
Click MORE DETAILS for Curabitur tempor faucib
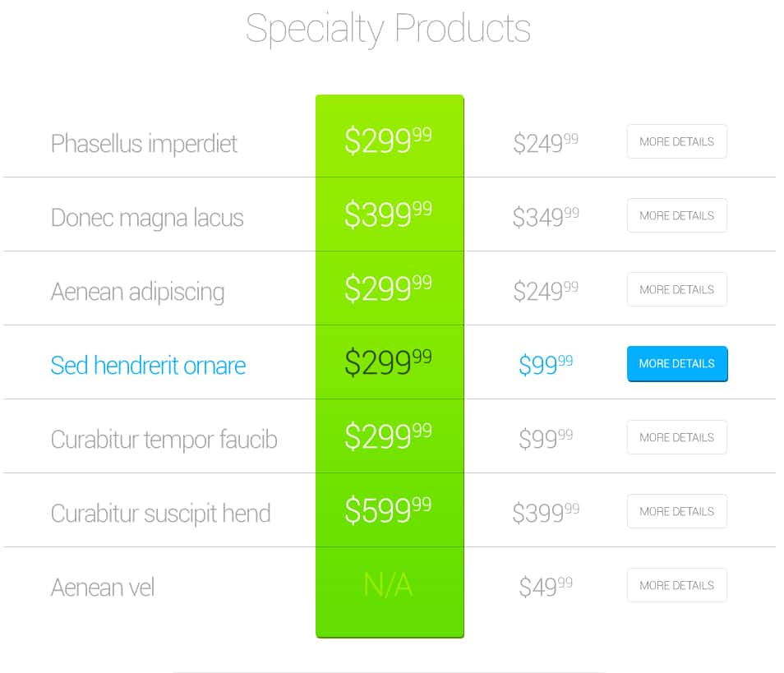click(x=676, y=437)
